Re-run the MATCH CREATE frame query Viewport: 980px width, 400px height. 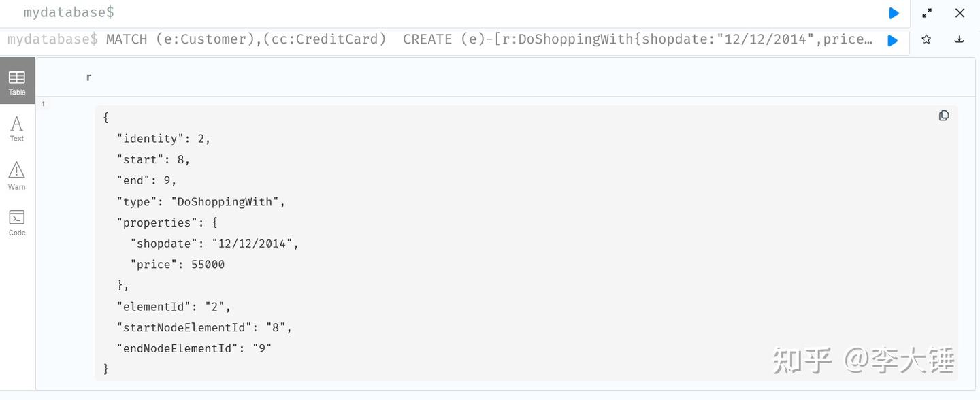pyautogui.click(x=892, y=41)
